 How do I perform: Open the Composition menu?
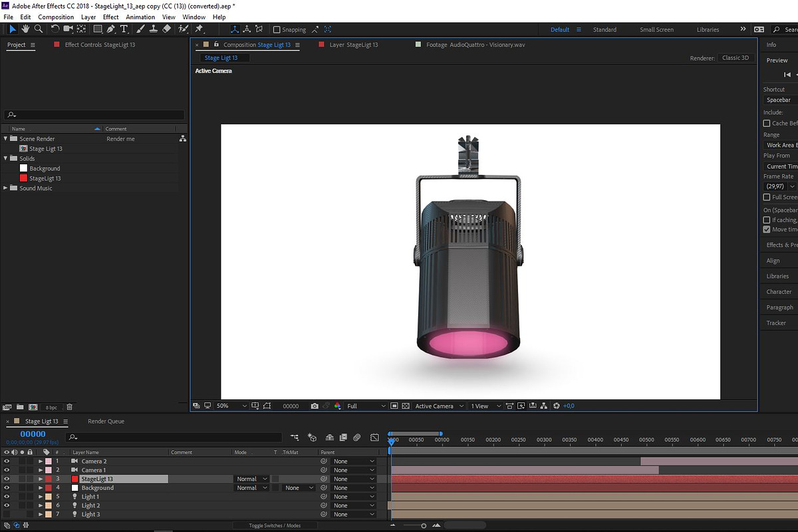(x=56, y=17)
